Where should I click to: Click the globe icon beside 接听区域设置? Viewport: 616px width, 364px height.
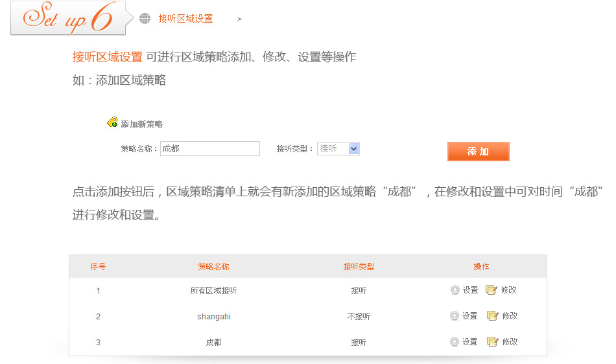145,19
